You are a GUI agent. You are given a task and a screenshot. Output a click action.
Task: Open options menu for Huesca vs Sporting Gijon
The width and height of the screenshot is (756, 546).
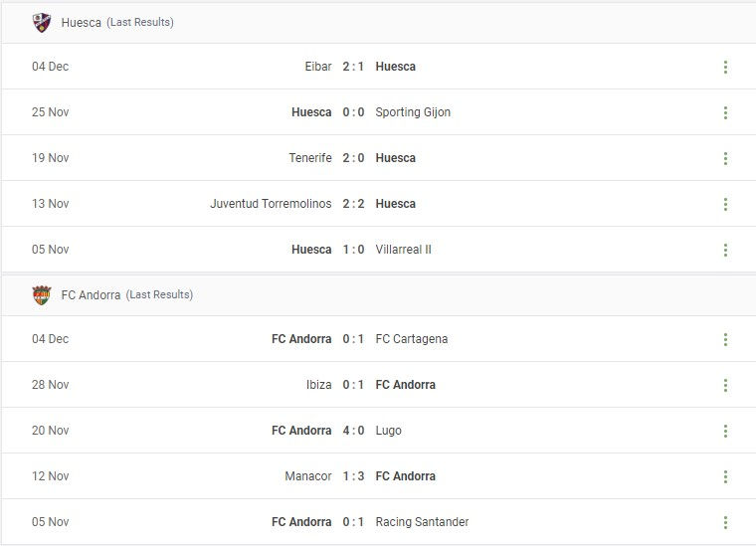(x=725, y=112)
